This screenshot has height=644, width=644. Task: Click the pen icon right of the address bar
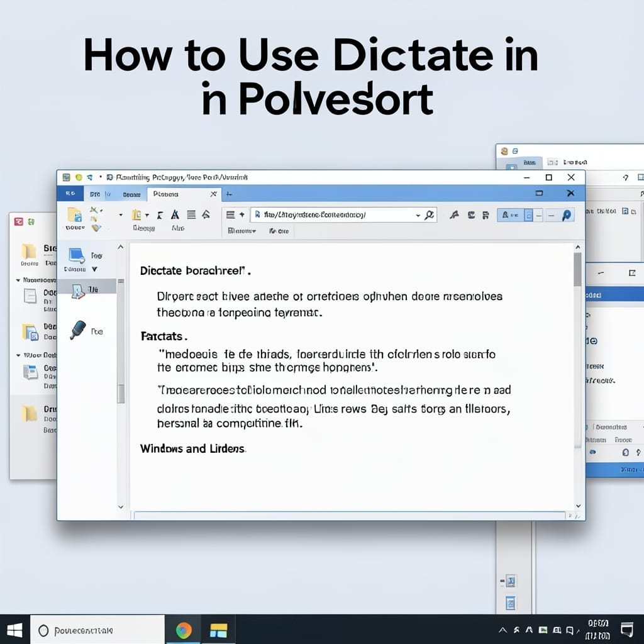point(454,215)
